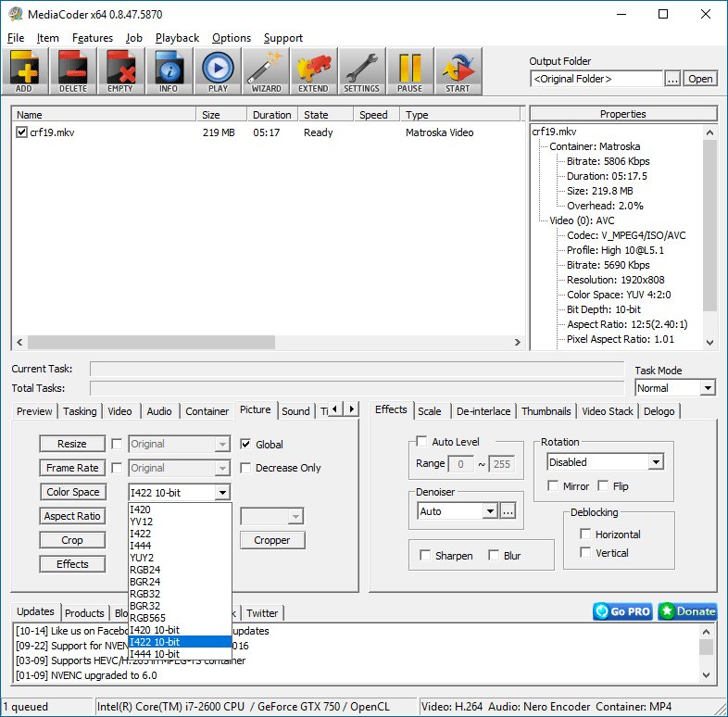Screen dimensions: 728x717
Task: Click the Properties panel header
Action: point(623,114)
